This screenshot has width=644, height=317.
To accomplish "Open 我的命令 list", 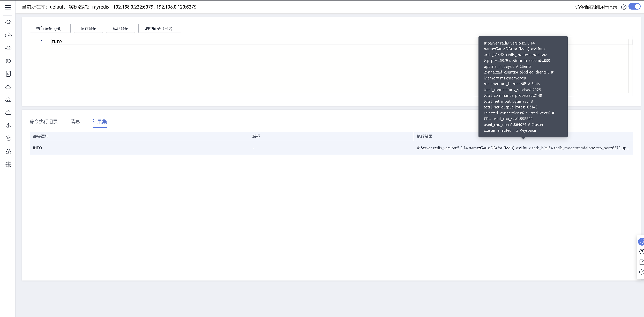I will click(120, 28).
